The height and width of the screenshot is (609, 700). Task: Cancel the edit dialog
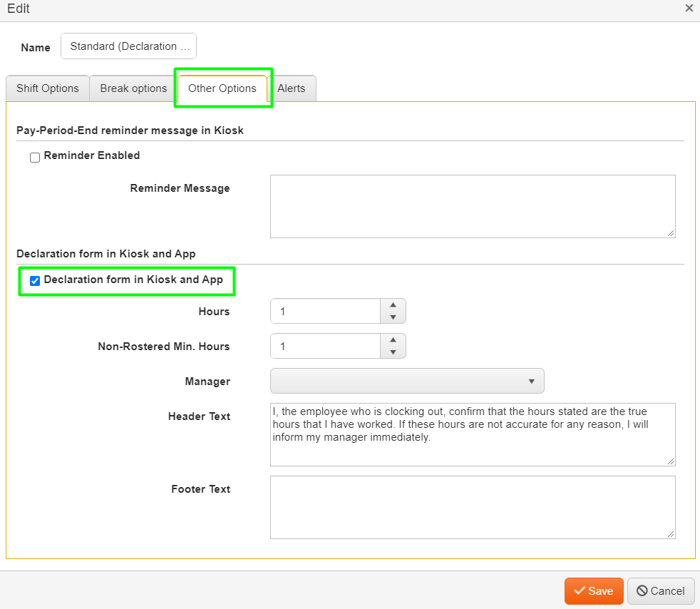[x=661, y=590]
